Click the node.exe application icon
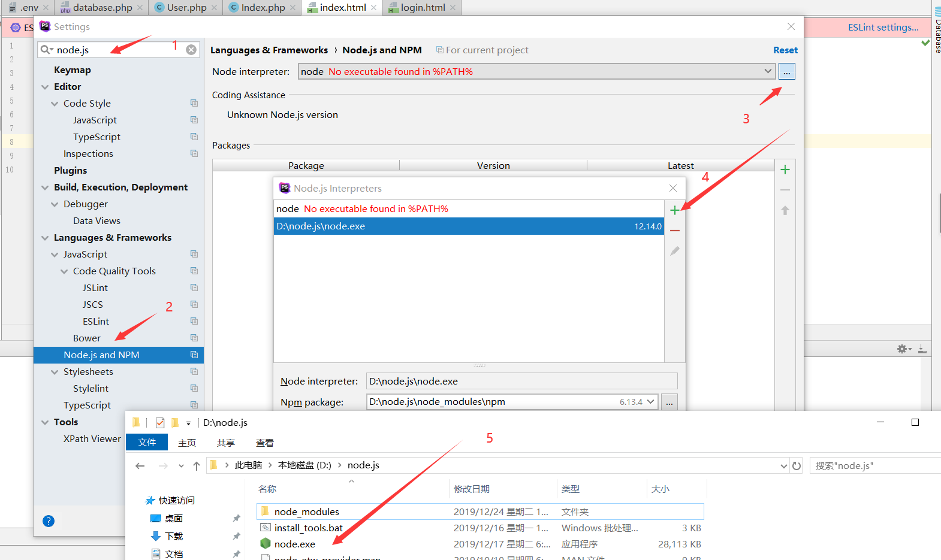Image resolution: width=941 pixels, height=560 pixels. tap(266, 543)
